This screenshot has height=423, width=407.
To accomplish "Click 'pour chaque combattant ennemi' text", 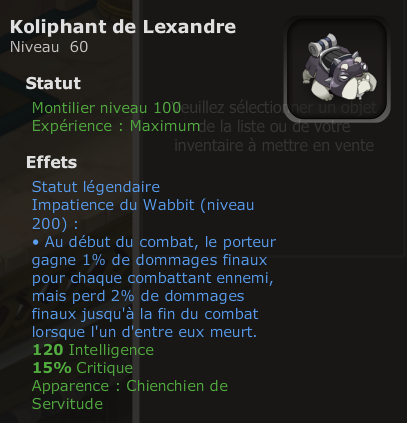I will (153, 278).
